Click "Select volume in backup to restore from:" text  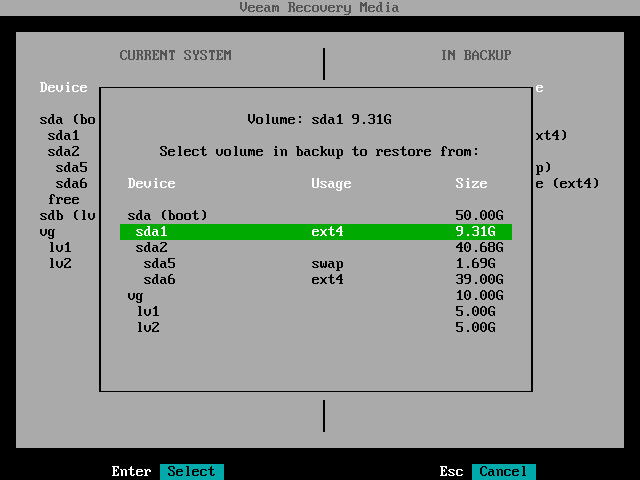(x=319, y=152)
